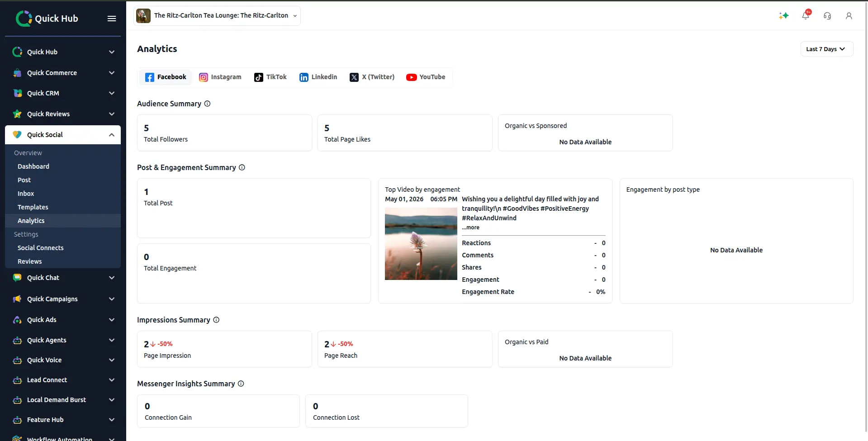Click the Impressions Summary info icon
Viewport: 868px width, 441px height.
tap(216, 320)
